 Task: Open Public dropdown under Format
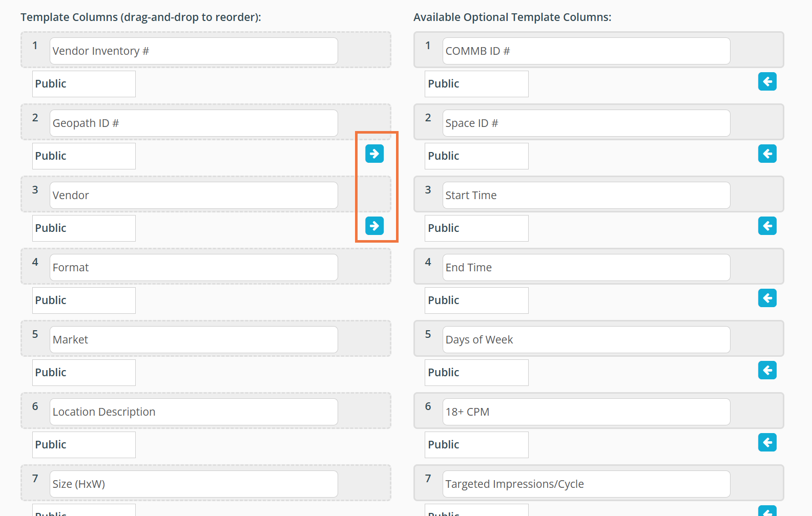click(x=84, y=300)
